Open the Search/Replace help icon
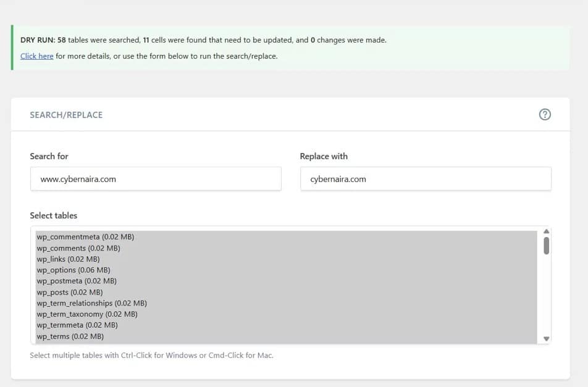Screen dimensions: 588x387 545,114
